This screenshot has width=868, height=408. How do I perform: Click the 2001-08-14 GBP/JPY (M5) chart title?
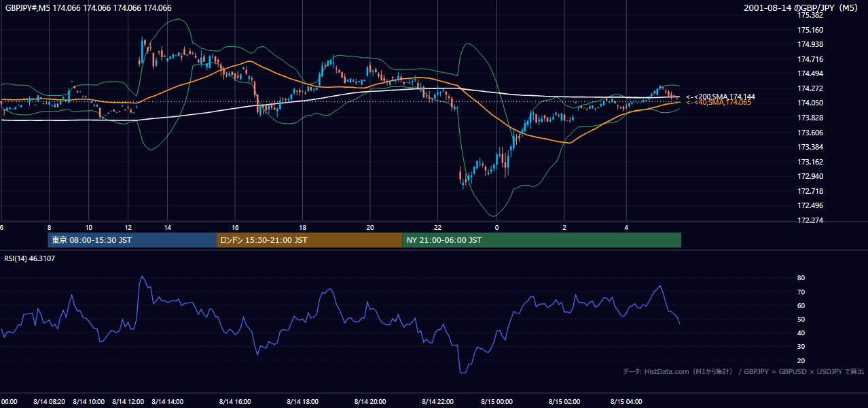(x=801, y=8)
